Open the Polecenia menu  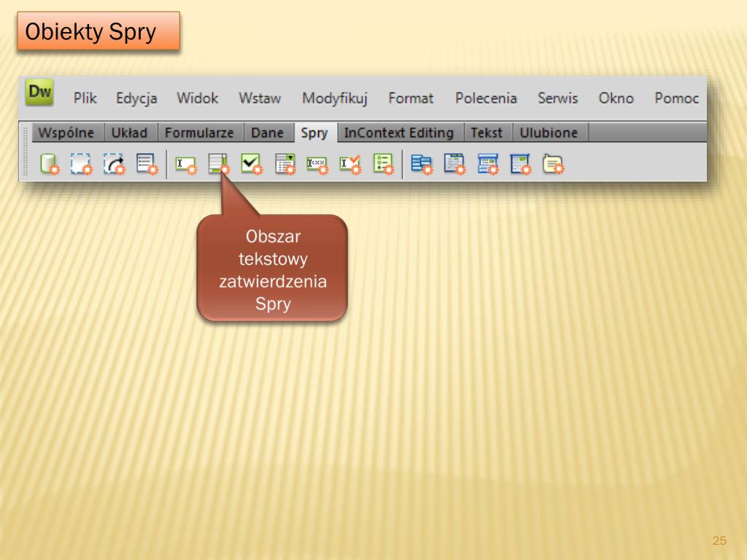click(x=486, y=98)
